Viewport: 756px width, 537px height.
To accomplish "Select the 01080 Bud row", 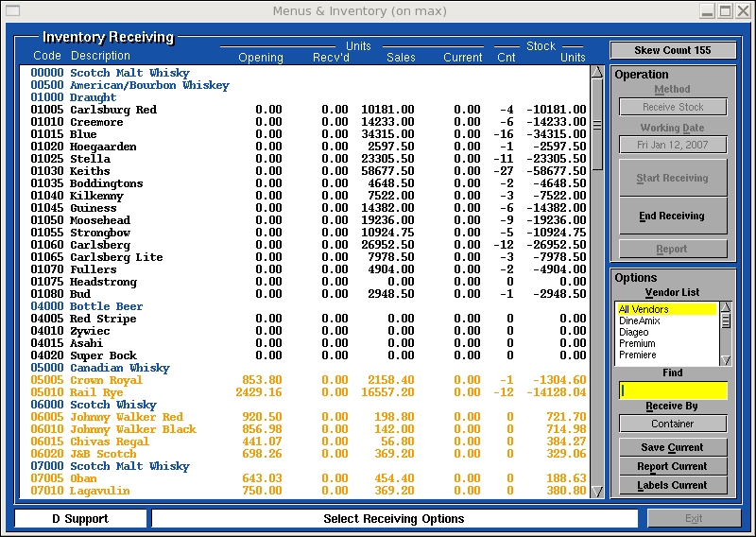I will click(x=304, y=294).
